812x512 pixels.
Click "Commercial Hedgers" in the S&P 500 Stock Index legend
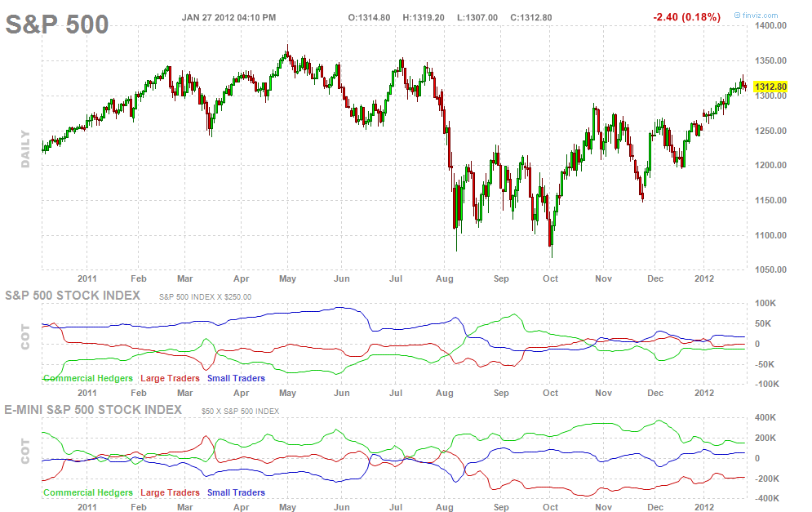pyautogui.click(x=88, y=378)
